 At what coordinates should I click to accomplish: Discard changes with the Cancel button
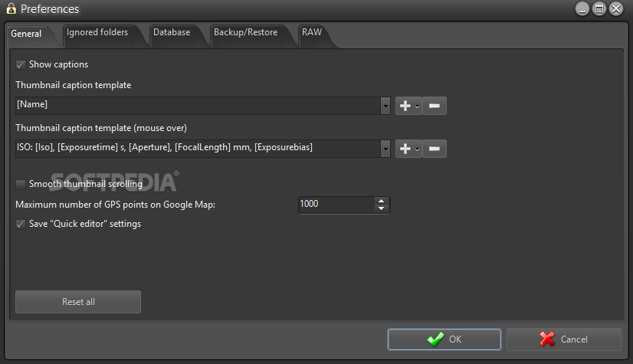pyautogui.click(x=563, y=339)
